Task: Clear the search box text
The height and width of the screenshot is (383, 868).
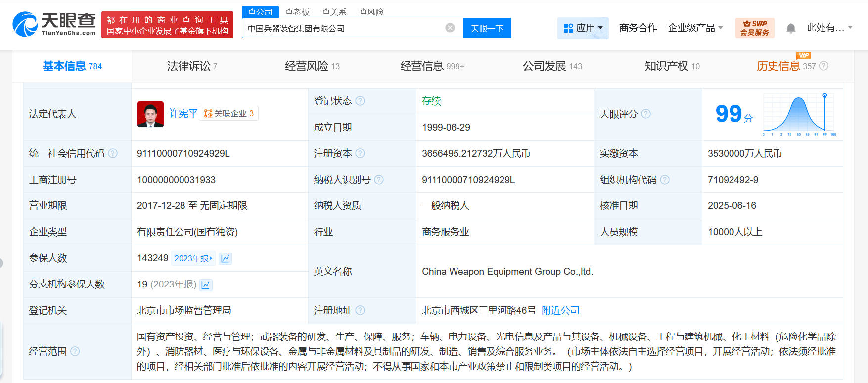Action: click(450, 28)
